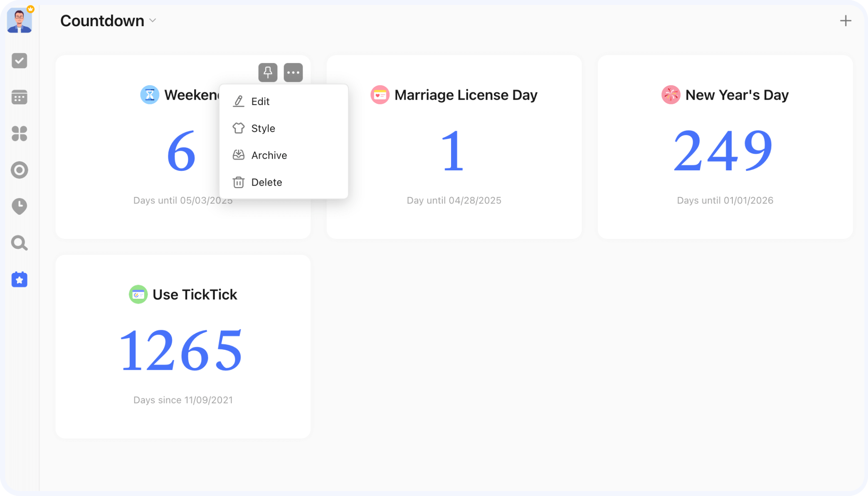Screen dimensions: 868x496
Task: Click the Weekend hourglass icon
Action: tap(150, 95)
